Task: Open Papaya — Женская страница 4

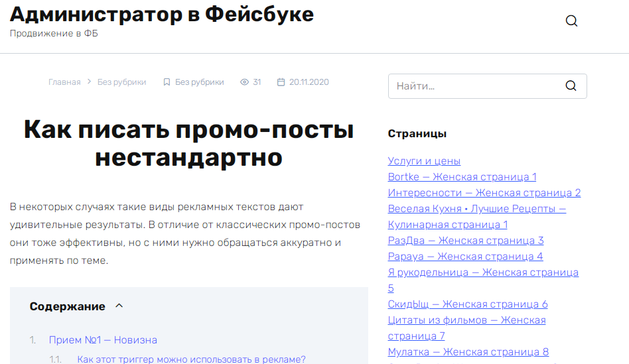Action: 465,257
